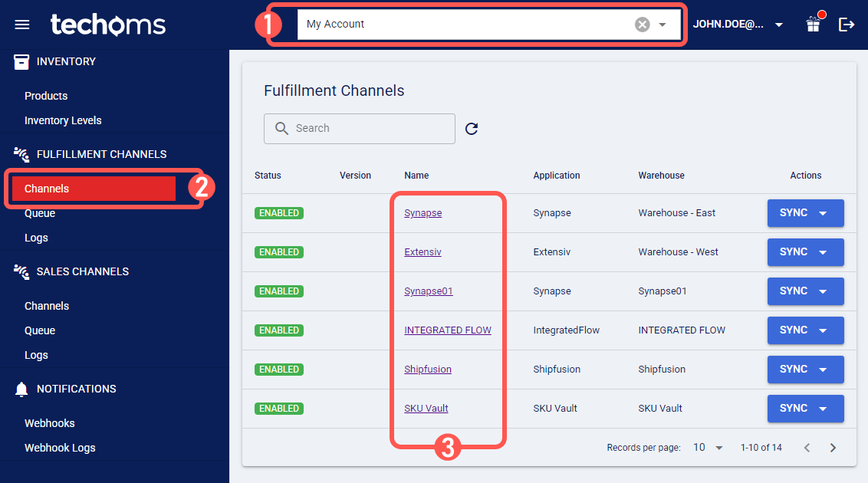The width and height of the screenshot is (868, 483).
Task: Click the My Account field
Action: click(x=488, y=25)
